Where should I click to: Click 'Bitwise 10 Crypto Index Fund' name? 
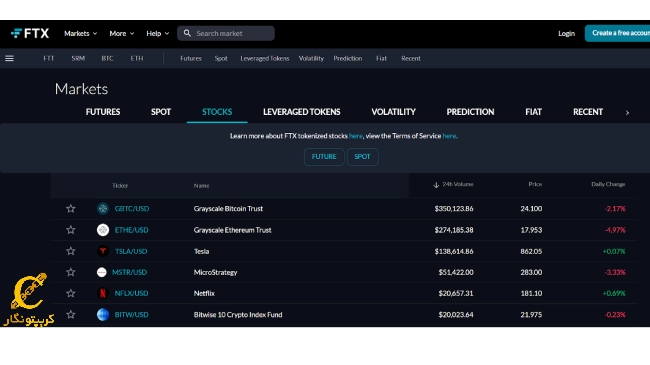point(238,314)
